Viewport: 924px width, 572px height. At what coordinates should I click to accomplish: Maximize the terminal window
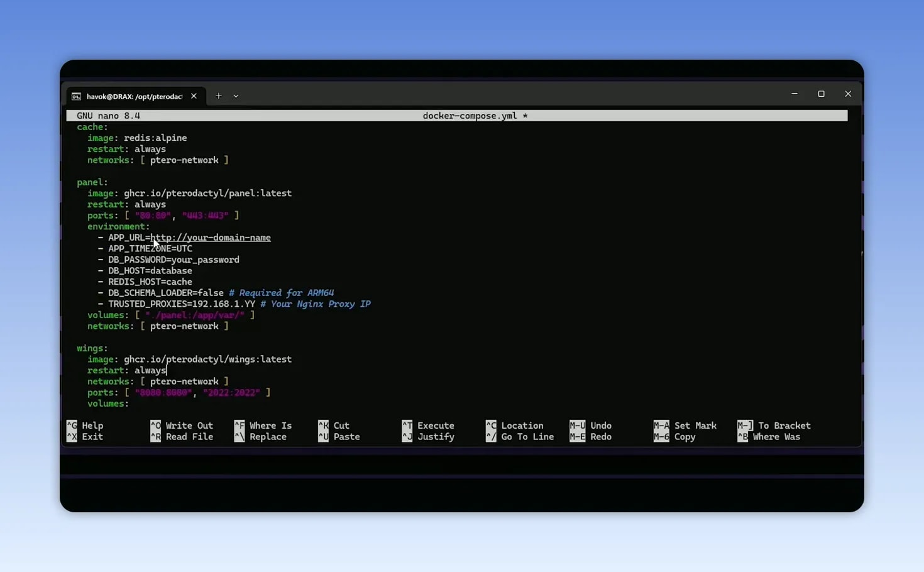821,94
